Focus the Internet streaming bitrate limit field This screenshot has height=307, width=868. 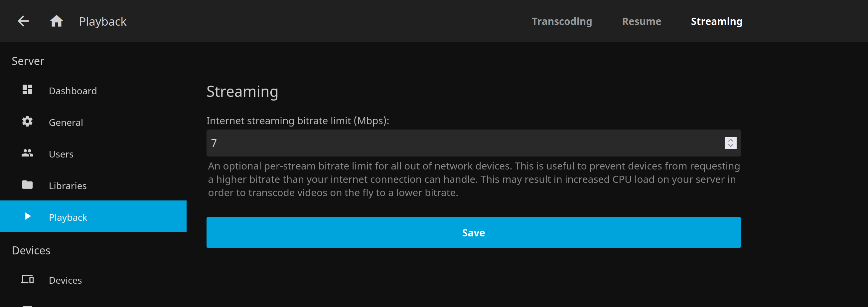pos(465,143)
